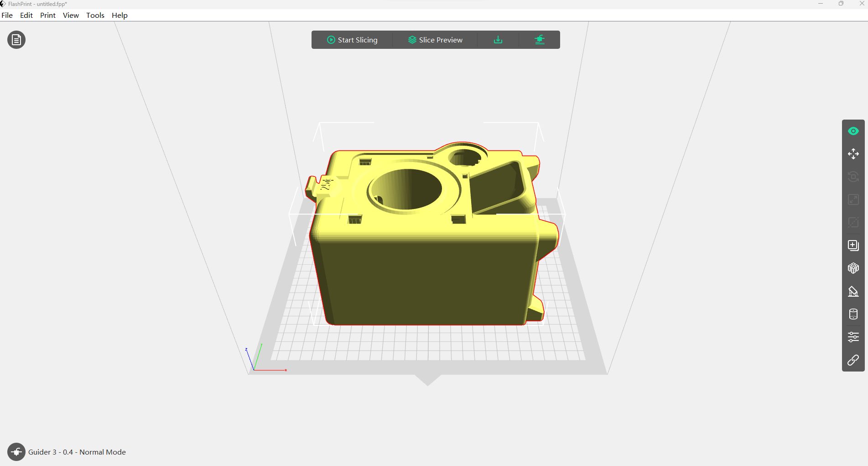Screen dimensions: 868x466
Task: Open the Supports tool
Action: click(853, 291)
